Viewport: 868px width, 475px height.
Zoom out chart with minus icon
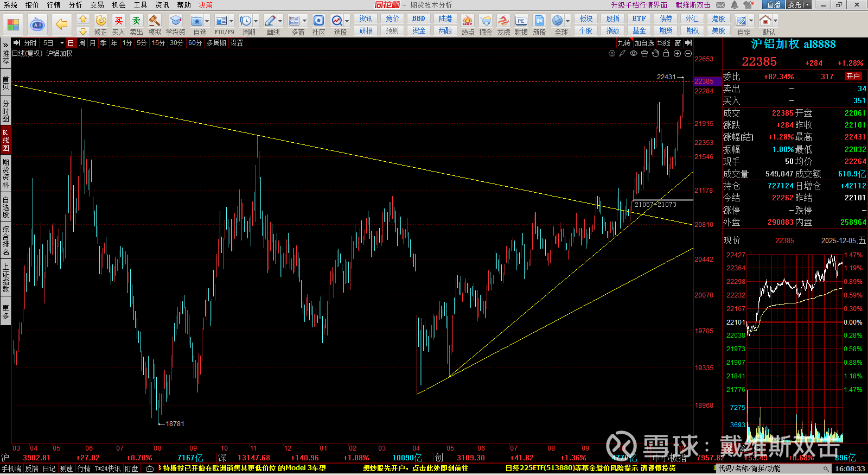click(x=688, y=53)
